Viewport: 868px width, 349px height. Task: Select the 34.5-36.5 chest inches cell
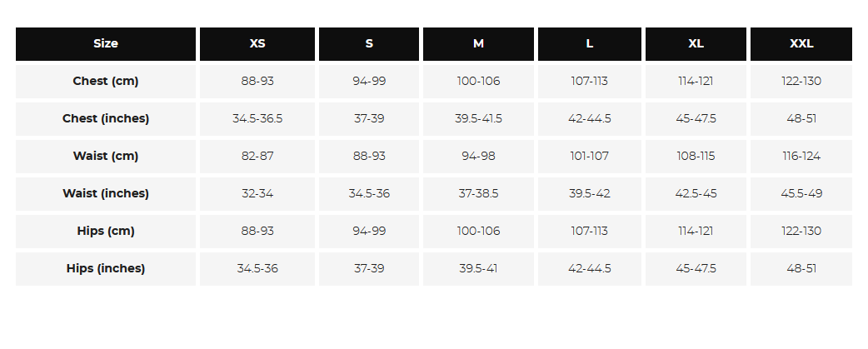point(257,119)
